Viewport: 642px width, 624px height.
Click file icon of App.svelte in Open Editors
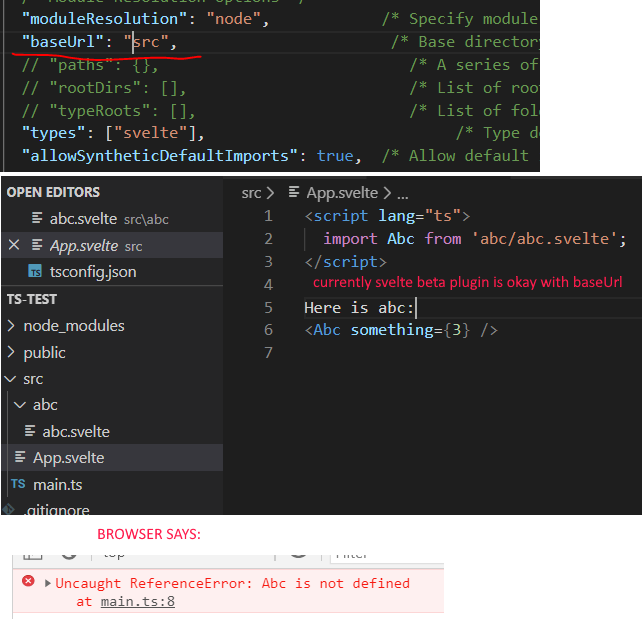(x=37, y=245)
